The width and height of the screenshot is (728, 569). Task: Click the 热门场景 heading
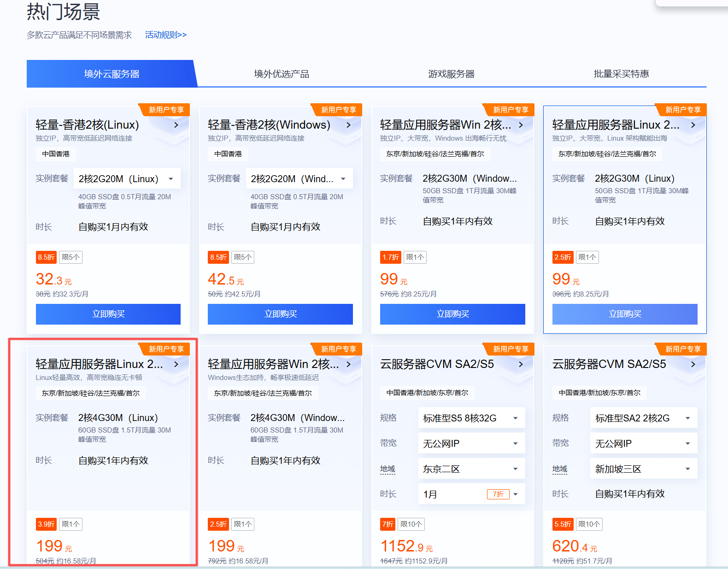pyautogui.click(x=64, y=12)
